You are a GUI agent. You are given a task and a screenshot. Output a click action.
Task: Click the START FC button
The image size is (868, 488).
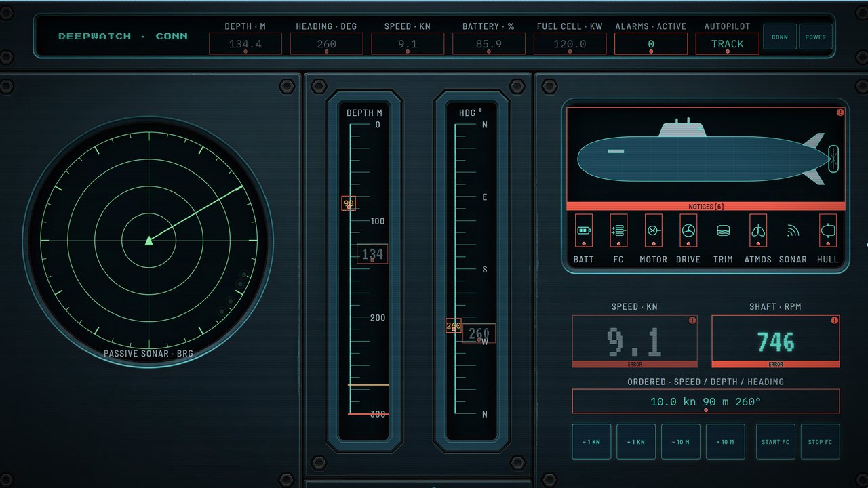click(x=776, y=442)
